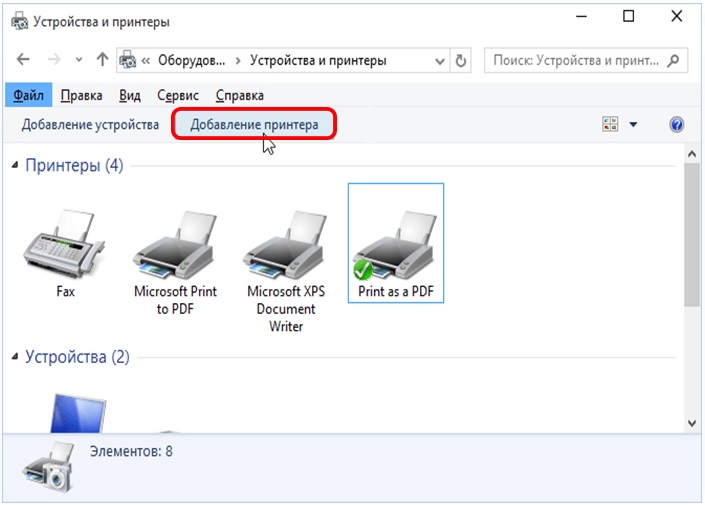Click the Оборудов... breadcrumb segment

click(x=191, y=60)
